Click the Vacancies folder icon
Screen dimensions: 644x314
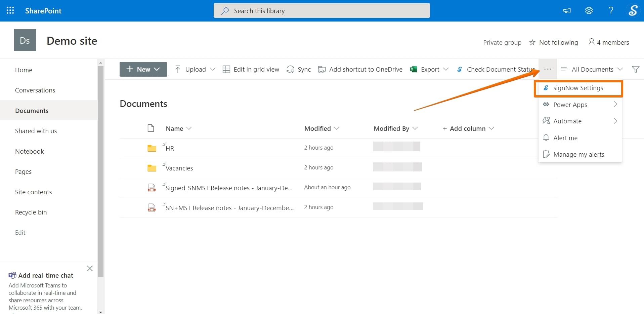(x=152, y=168)
